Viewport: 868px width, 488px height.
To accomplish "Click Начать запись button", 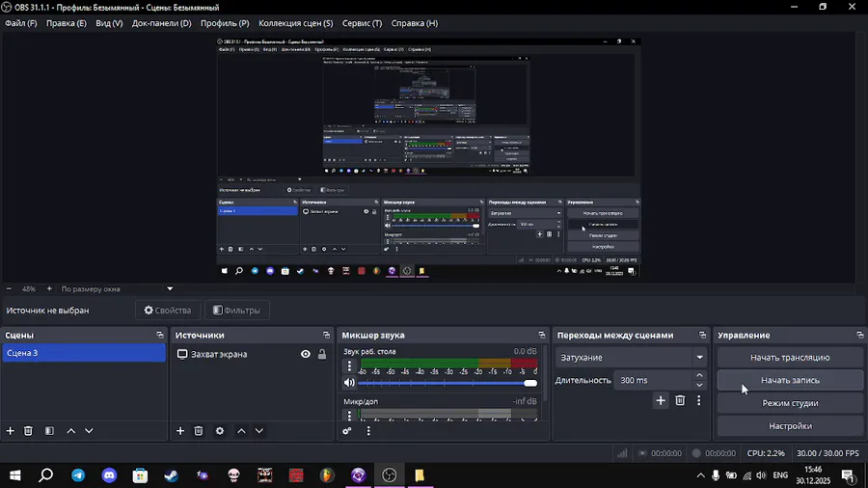I will [790, 380].
